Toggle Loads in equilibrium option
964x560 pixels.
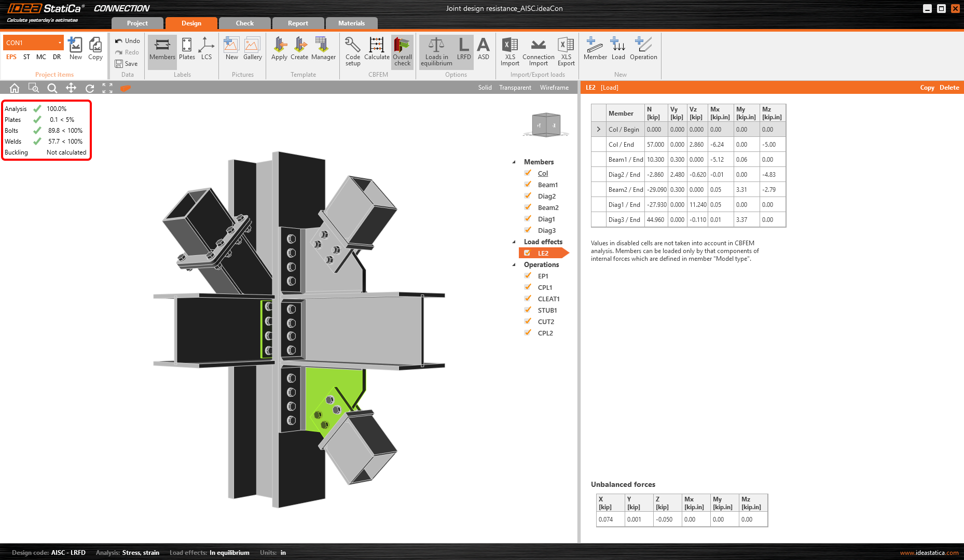click(x=436, y=50)
